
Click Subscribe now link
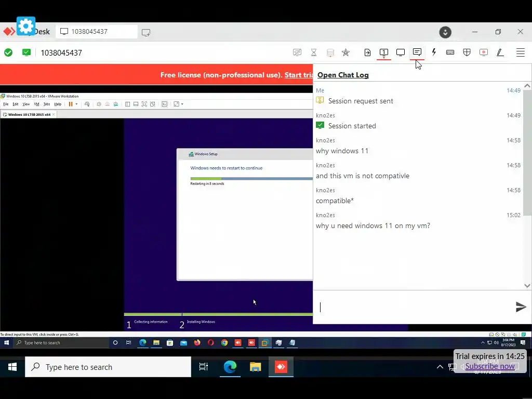tap(489, 366)
